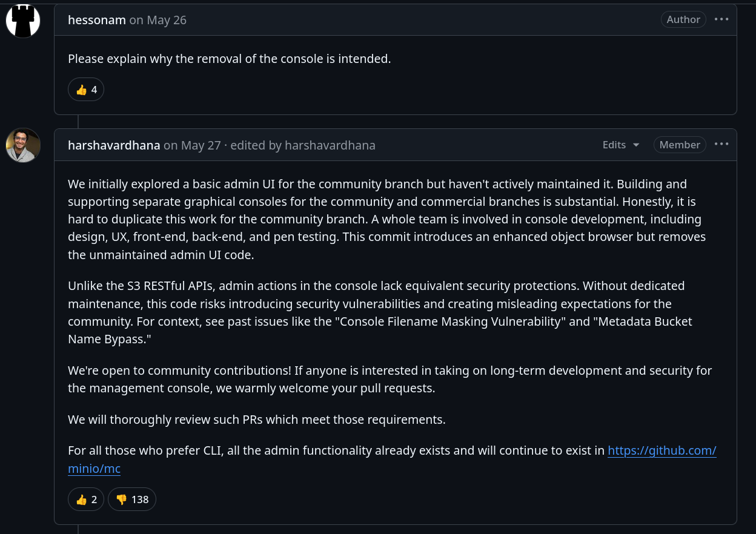Viewport: 756px width, 534px height.
Task: Click hessonam's profile avatar
Action: pyautogui.click(x=23, y=21)
